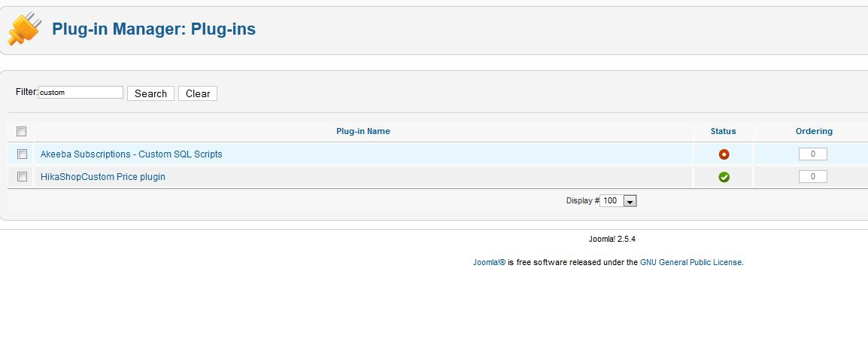Click the ordering field for Akeeba Subscriptions
Image resolution: width=868 pixels, height=354 pixels.
pos(812,154)
